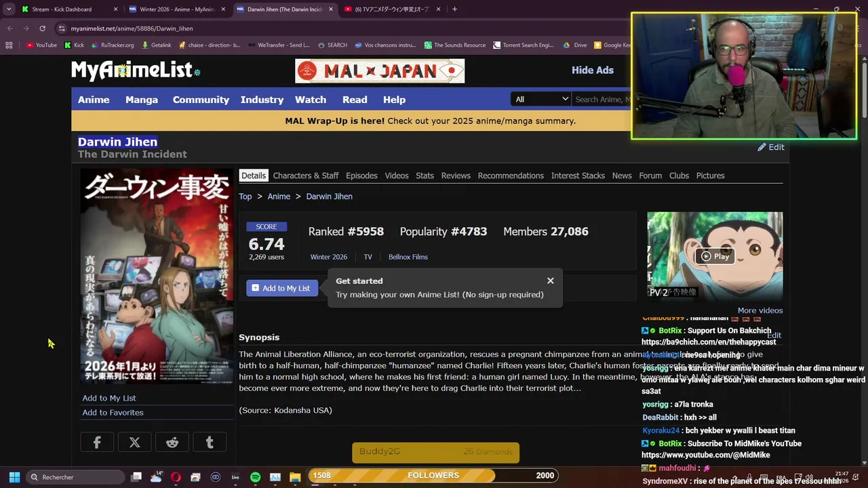Select the Details tab
This screenshot has height=488, width=868.
pos(254,176)
